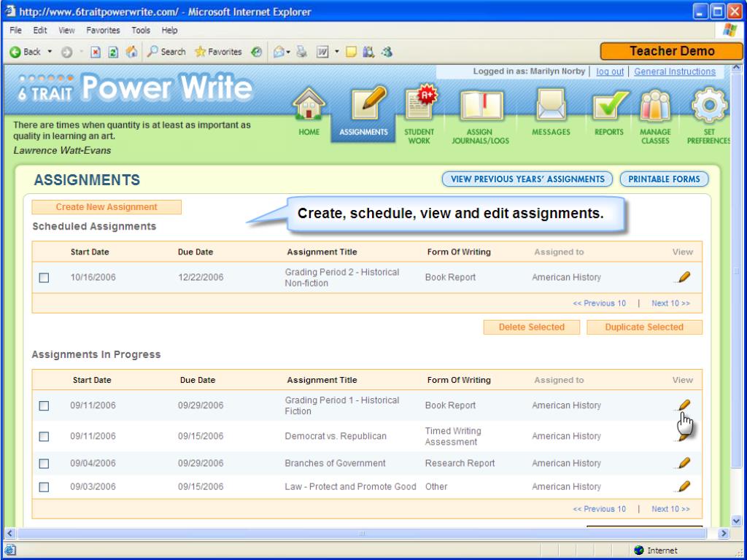This screenshot has height=560, width=747.
Task: Open the Search pane from the toolbar
Action: pyautogui.click(x=166, y=52)
